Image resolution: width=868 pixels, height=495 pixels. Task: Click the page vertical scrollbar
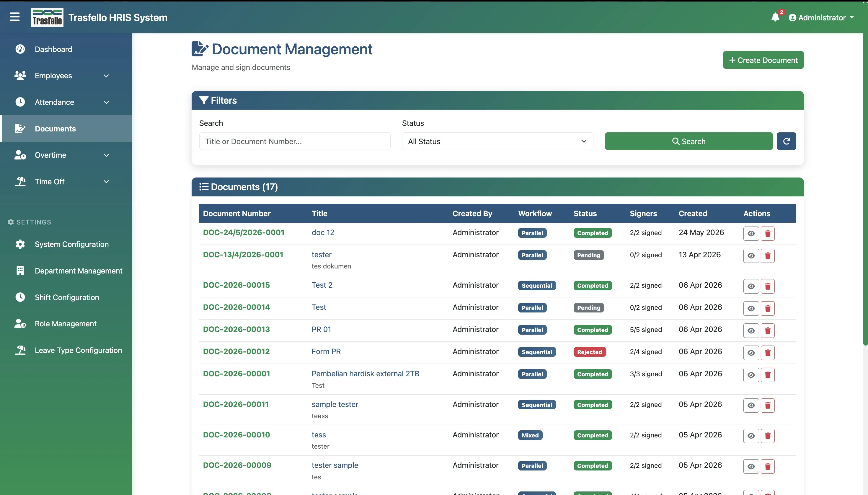[x=865, y=173]
